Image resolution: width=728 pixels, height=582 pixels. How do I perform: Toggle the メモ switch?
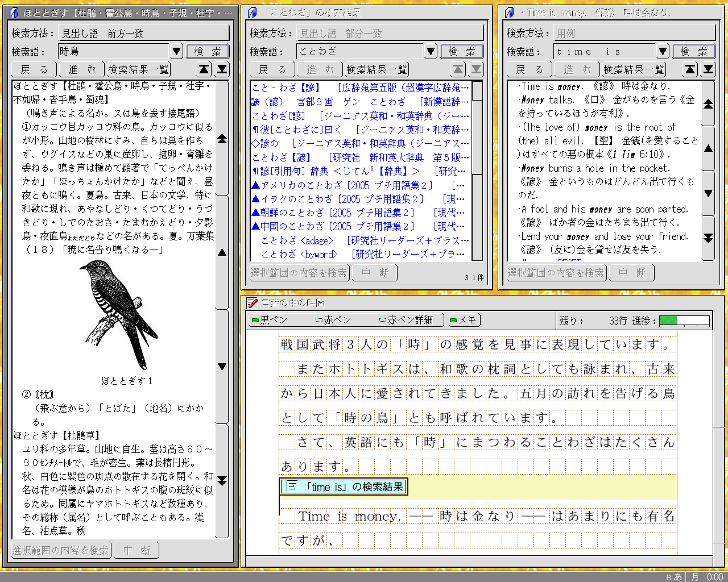(x=464, y=320)
